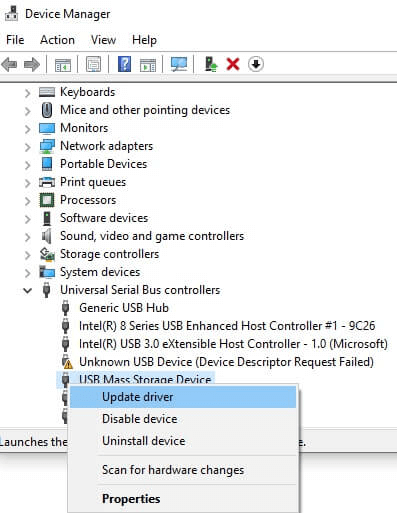Viewport: 397px width, 513px height.
Task: Click the mouse icon beside Mice and pointing devices
Action: click(47, 110)
